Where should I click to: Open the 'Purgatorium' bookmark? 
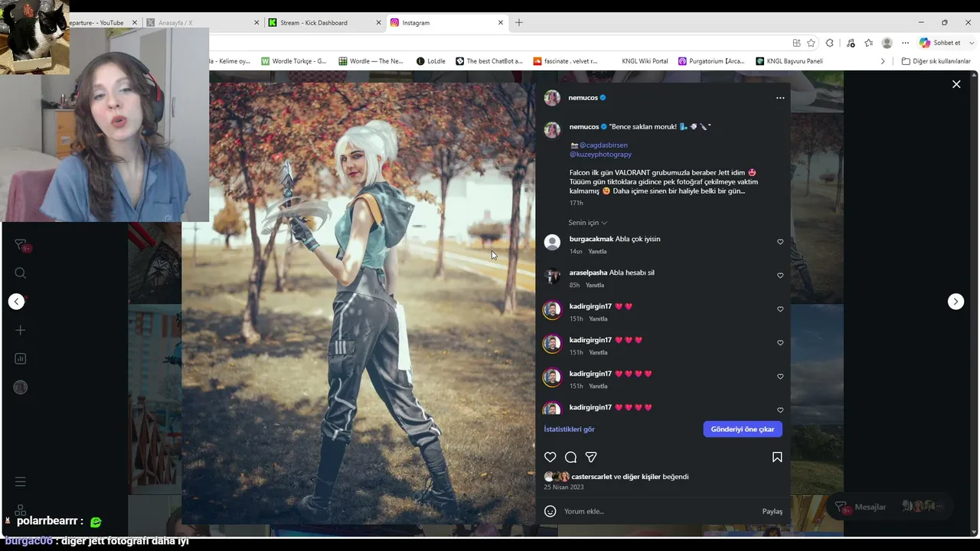tap(711, 61)
